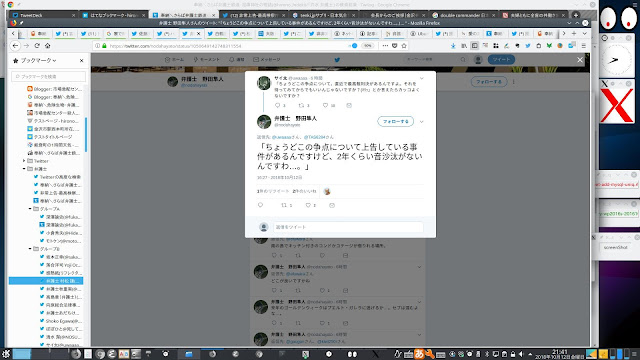Open Twitter 通知 navigation link
Viewport: 640px width, 360px height.
[237, 60]
